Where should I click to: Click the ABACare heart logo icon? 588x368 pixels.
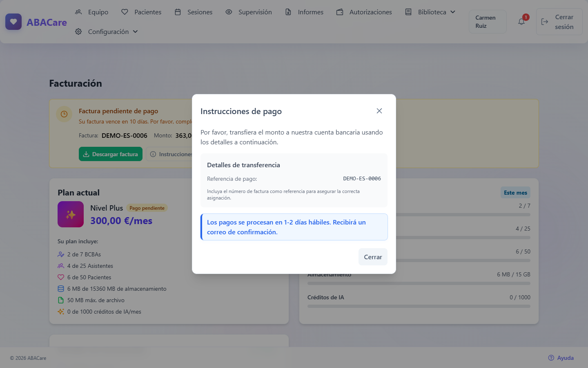click(13, 22)
